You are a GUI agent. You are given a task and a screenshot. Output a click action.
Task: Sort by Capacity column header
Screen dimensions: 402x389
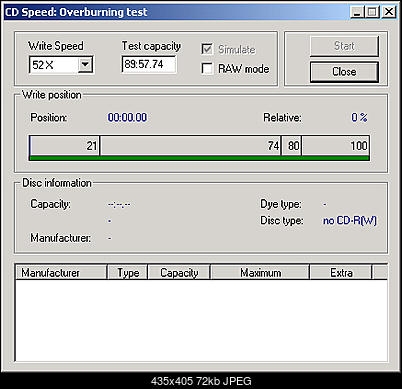179,272
